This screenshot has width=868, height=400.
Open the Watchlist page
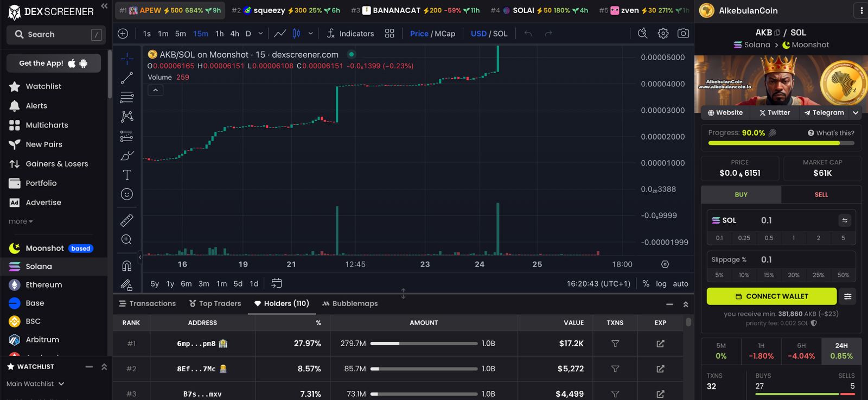pyautogui.click(x=43, y=86)
